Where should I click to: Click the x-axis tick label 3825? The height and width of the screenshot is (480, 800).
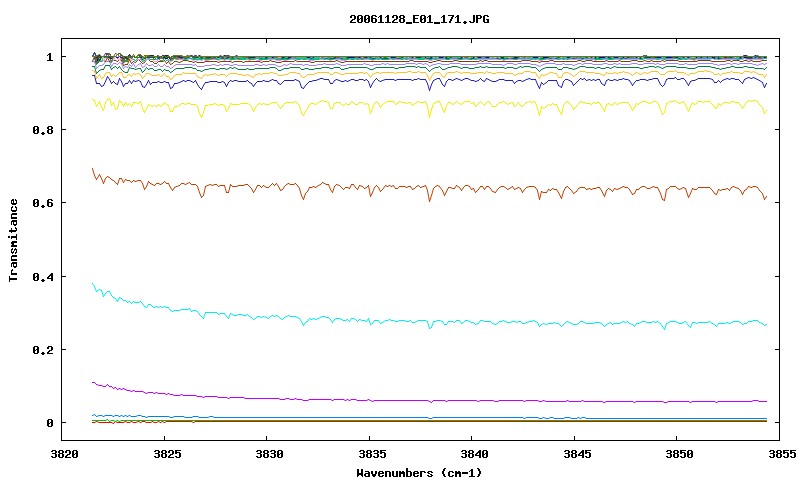tap(167, 454)
